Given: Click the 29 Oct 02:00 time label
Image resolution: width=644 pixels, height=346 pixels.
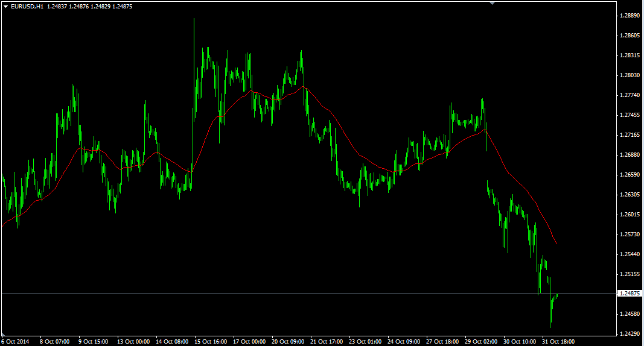Looking at the screenshot, I should point(481,342).
